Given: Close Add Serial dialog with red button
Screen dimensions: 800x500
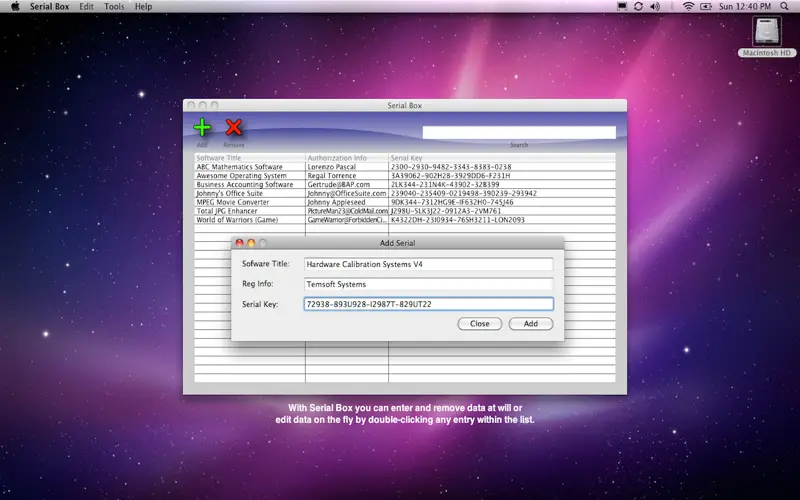Looking at the screenshot, I should [x=239, y=243].
